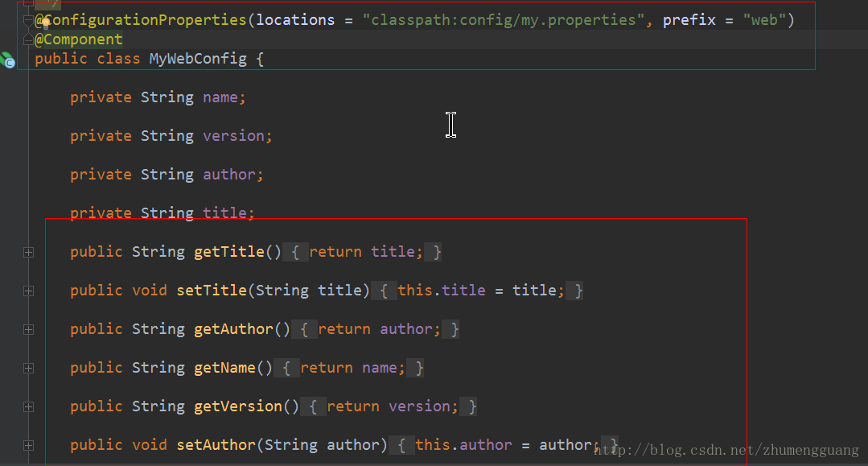Open the blog.csdn.net/zhumengguang watermark link
This screenshot has height=466, width=868.
[727, 450]
